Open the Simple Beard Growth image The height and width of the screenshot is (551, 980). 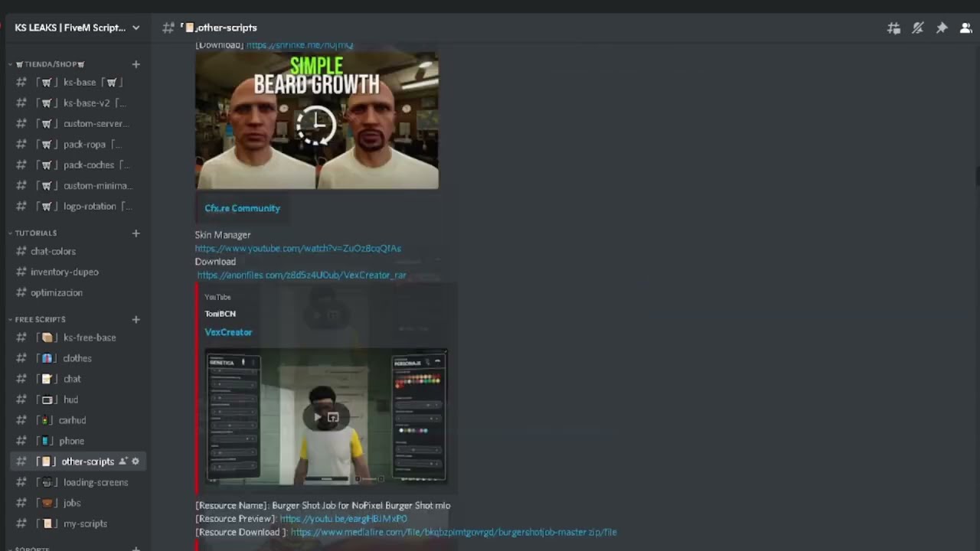pyautogui.click(x=317, y=120)
